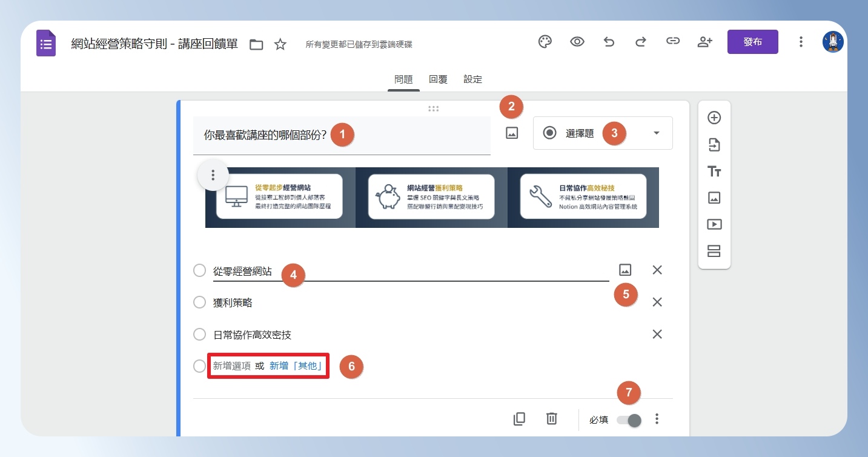
Task: Toggle the 必填 required switch
Action: click(x=629, y=420)
